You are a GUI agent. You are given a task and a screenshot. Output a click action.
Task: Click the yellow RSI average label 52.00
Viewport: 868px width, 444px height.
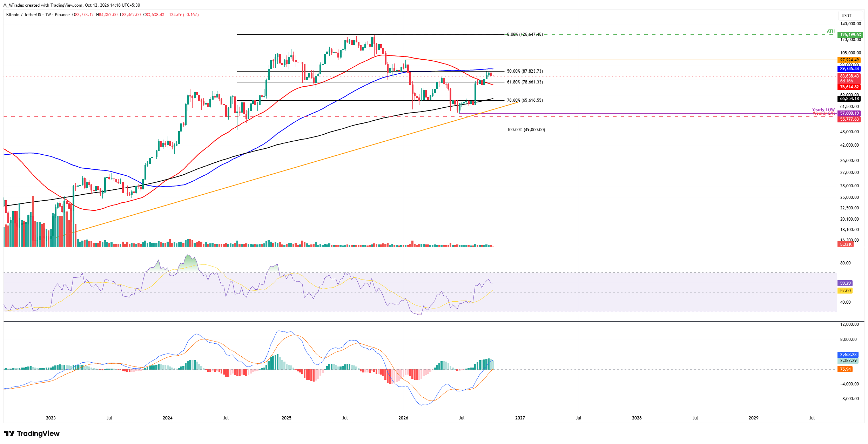click(x=845, y=290)
